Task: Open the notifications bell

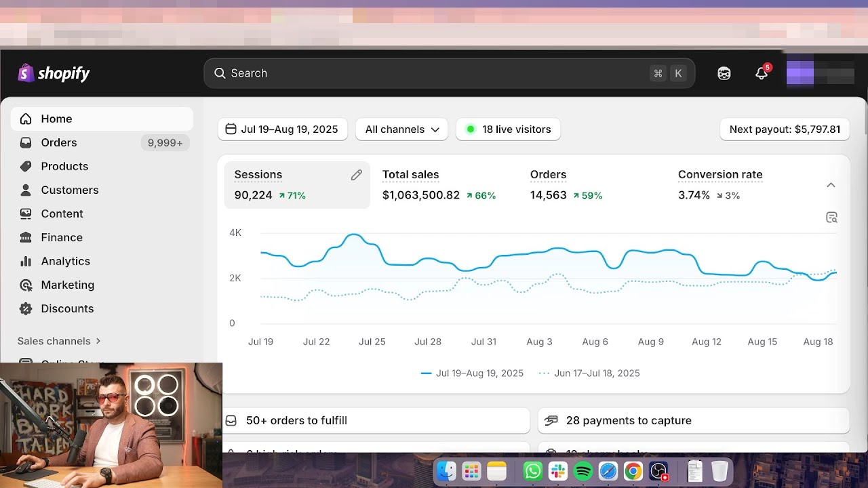Action: coord(762,73)
